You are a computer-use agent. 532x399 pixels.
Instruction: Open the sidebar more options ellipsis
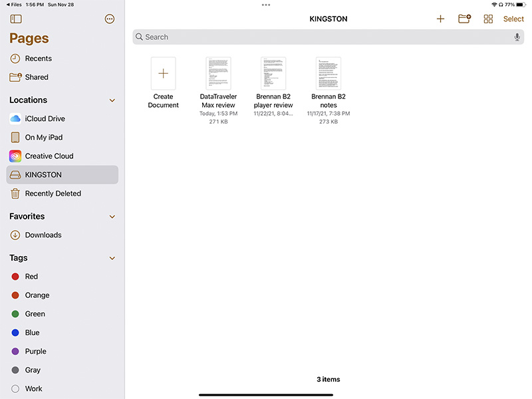coord(110,19)
